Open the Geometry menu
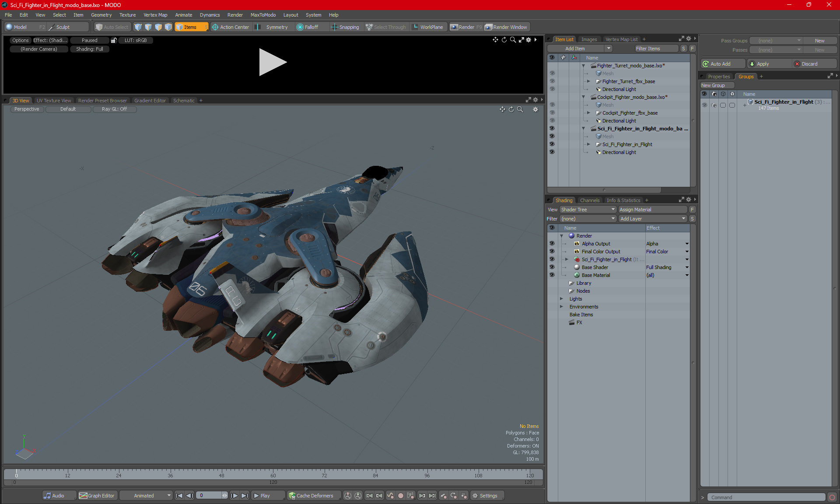The image size is (840, 504). point(101,15)
